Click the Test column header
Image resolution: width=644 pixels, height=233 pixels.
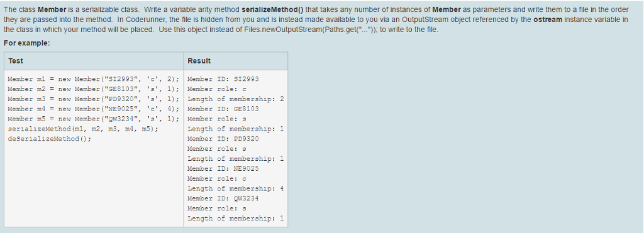94,61
